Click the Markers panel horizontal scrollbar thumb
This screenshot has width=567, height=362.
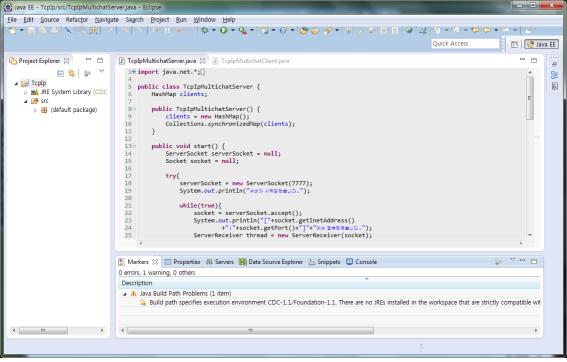click(250, 331)
